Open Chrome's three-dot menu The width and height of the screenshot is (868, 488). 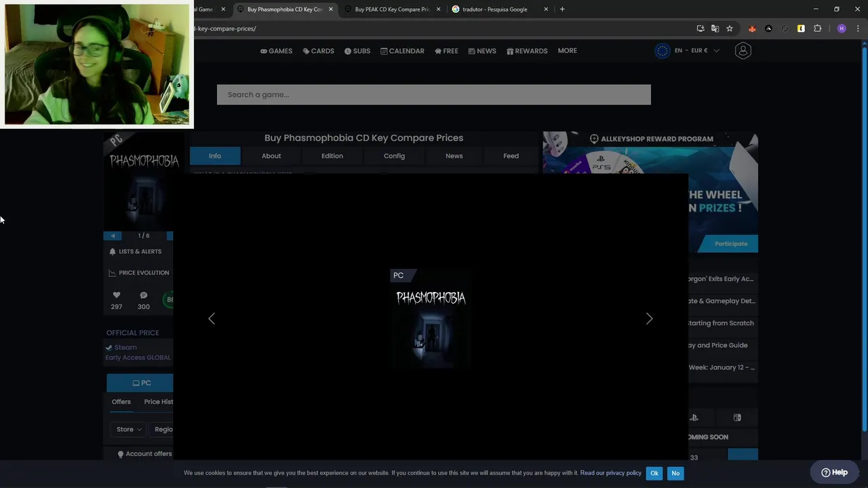858,28
